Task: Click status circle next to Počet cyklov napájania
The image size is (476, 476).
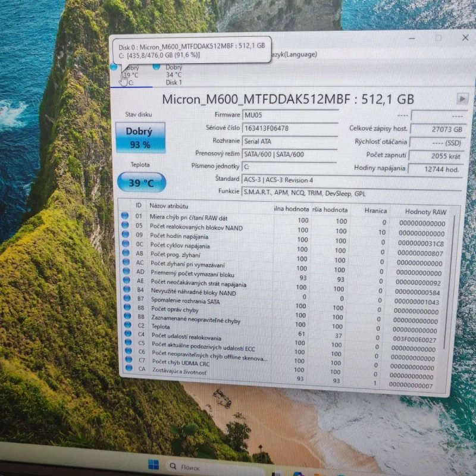Action: tap(126, 243)
